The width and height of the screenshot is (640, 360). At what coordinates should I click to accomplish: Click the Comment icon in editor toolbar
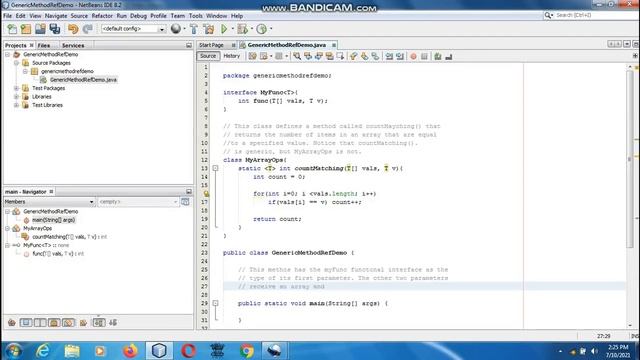[x=438, y=56]
